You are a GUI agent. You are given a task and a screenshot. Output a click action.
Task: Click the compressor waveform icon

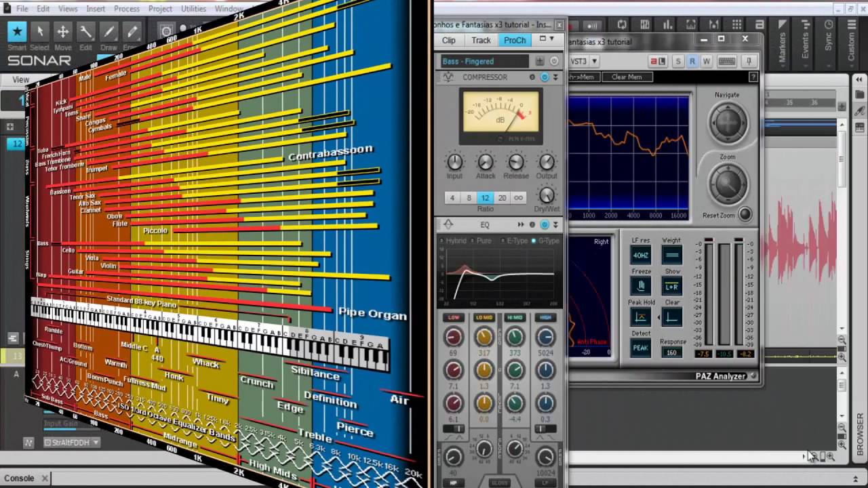448,77
